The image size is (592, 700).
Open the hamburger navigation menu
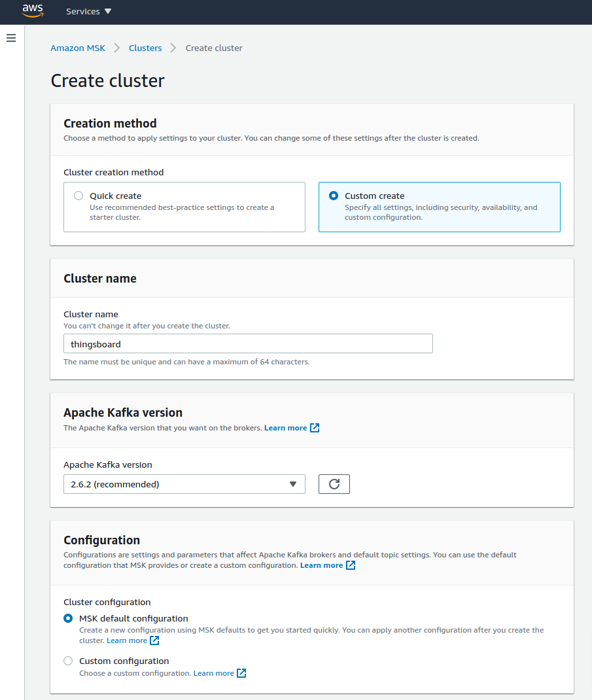click(11, 38)
